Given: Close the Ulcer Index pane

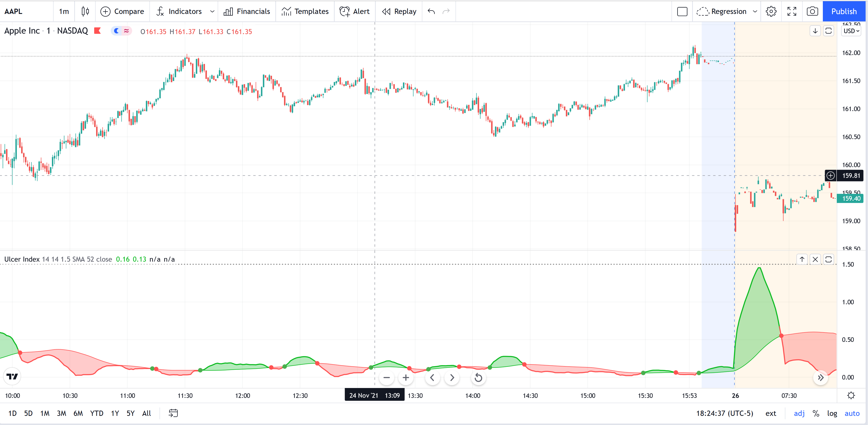Looking at the screenshot, I should click(815, 259).
